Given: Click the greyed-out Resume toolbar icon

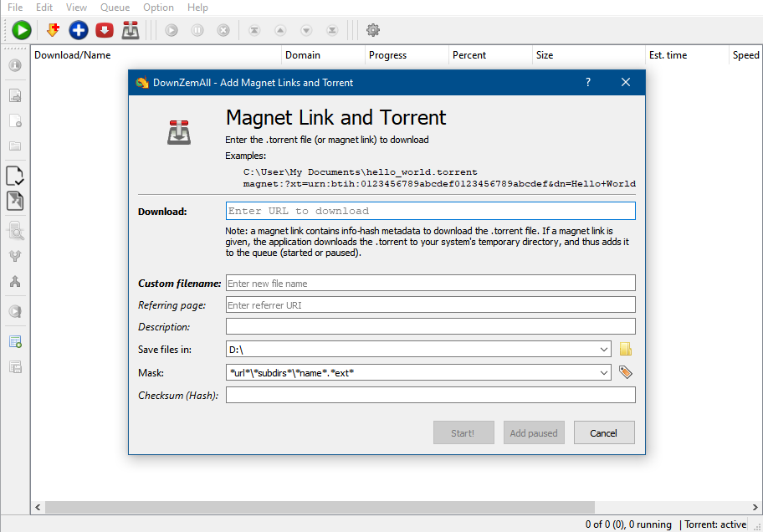Looking at the screenshot, I should coord(172,30).
